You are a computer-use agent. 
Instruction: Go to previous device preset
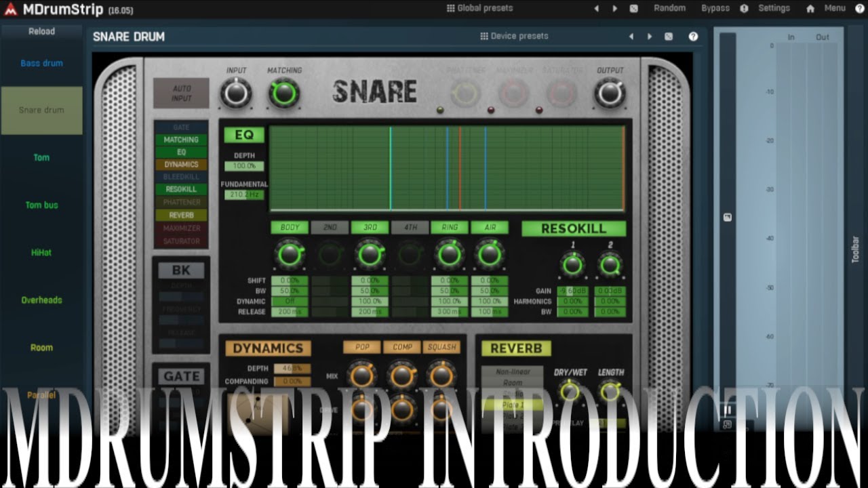tap(631, 37)
